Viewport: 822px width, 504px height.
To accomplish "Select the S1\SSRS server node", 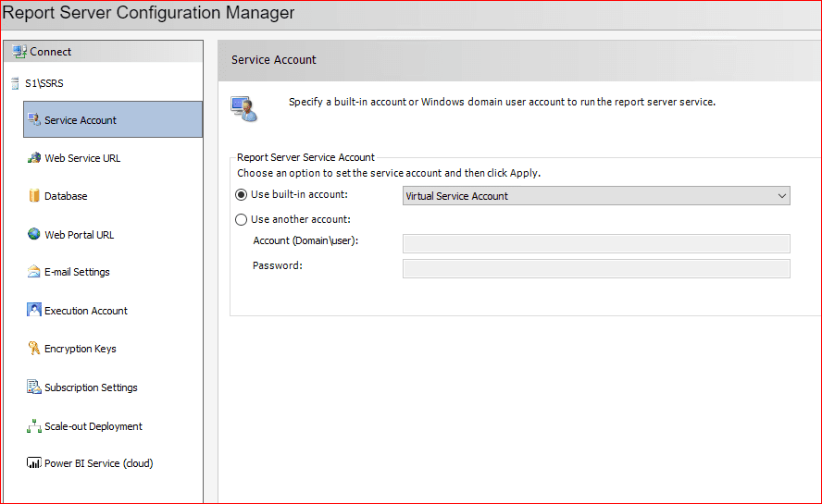I will click(x=45, y=83).
